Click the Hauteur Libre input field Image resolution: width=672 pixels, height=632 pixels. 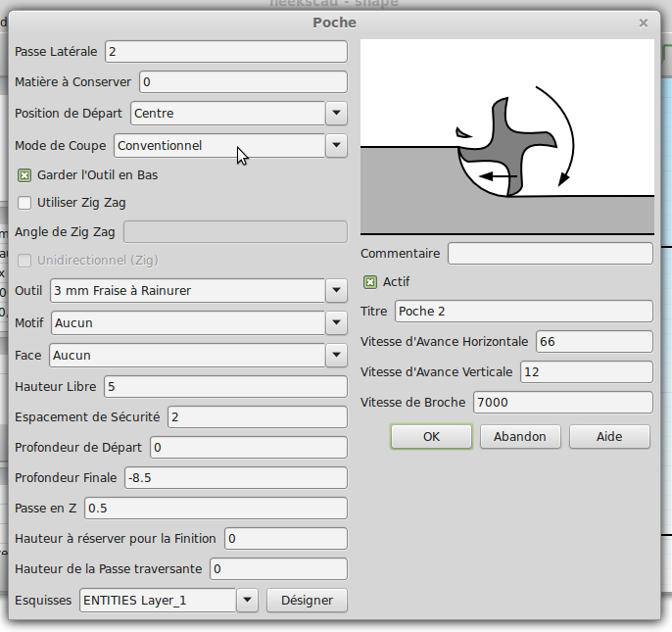pos(225,387)
